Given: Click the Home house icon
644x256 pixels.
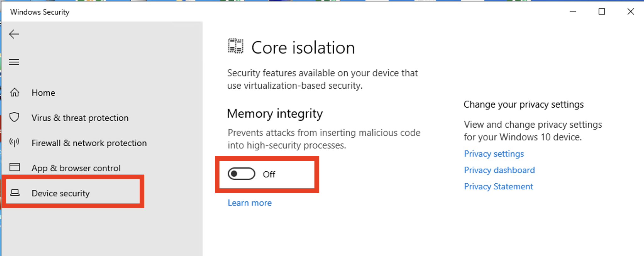Looking at the screenshot, I should [15, 92].
